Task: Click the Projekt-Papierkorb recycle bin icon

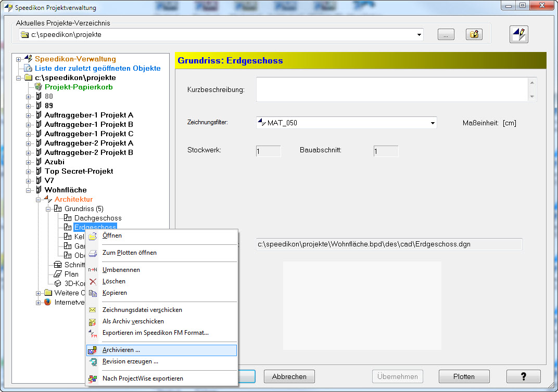Action: pos(39,87)
